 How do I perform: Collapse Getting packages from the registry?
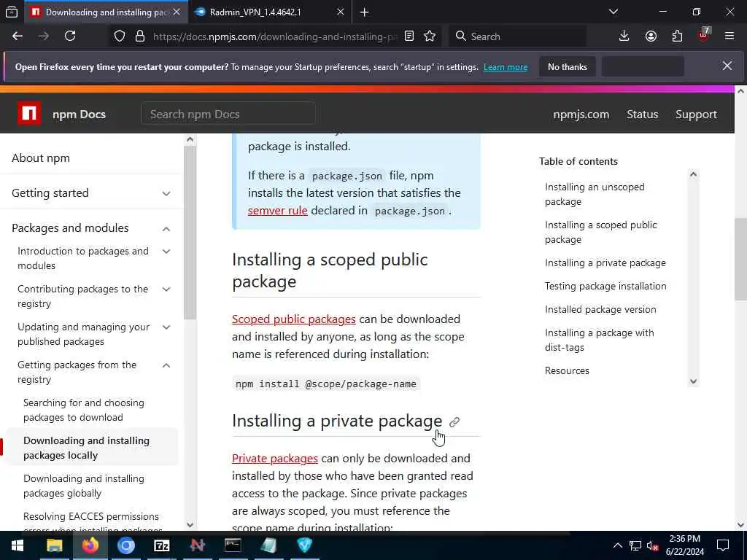166,365
